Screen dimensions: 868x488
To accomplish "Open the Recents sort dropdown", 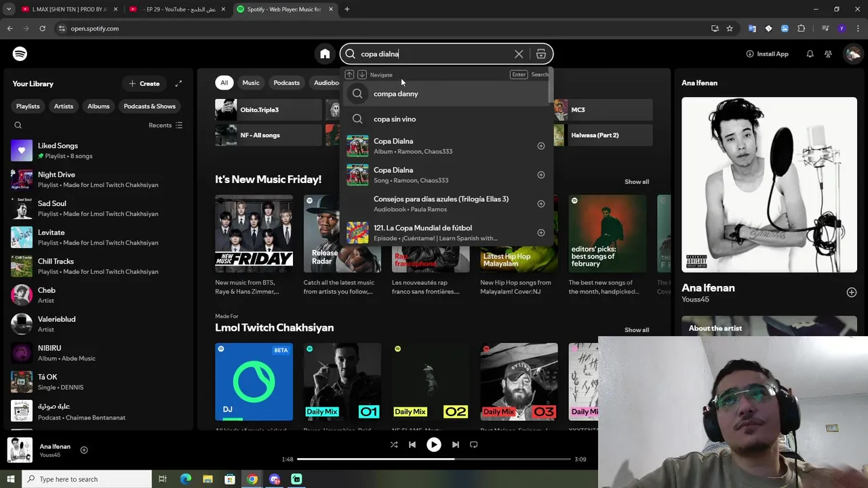I will [x=165, y=125].
